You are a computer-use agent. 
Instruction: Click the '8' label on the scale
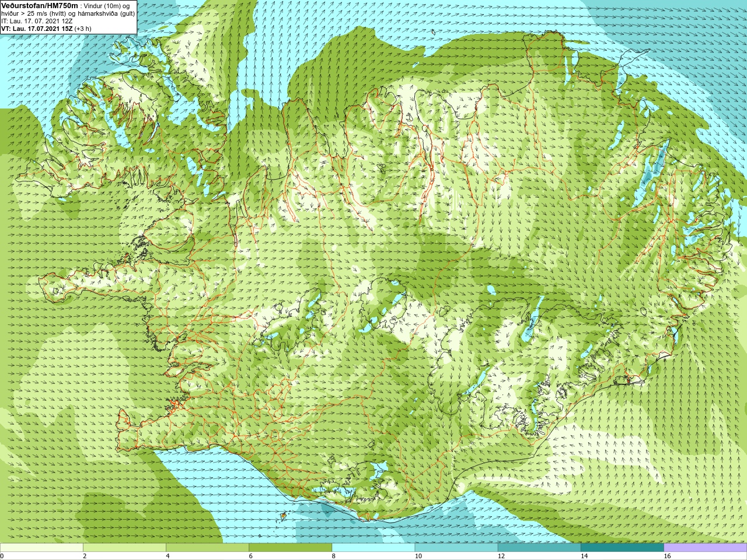click(333, 556)
